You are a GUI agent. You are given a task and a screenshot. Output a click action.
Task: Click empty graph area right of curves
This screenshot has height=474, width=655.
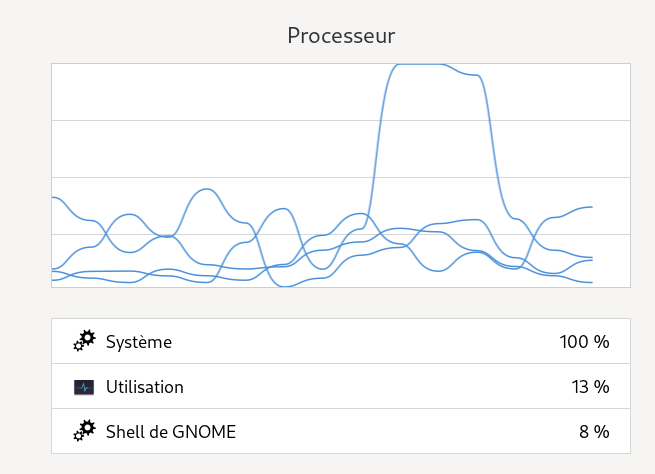coord(612,175)
